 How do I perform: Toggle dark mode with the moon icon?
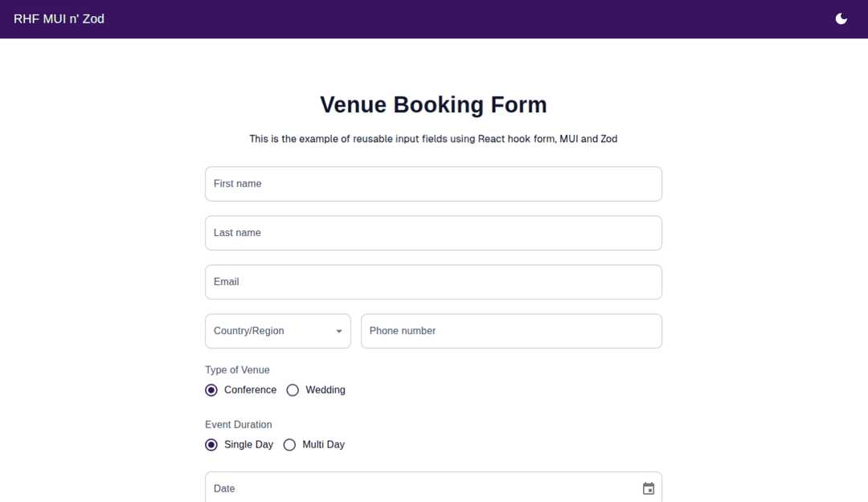pos(841,18)
